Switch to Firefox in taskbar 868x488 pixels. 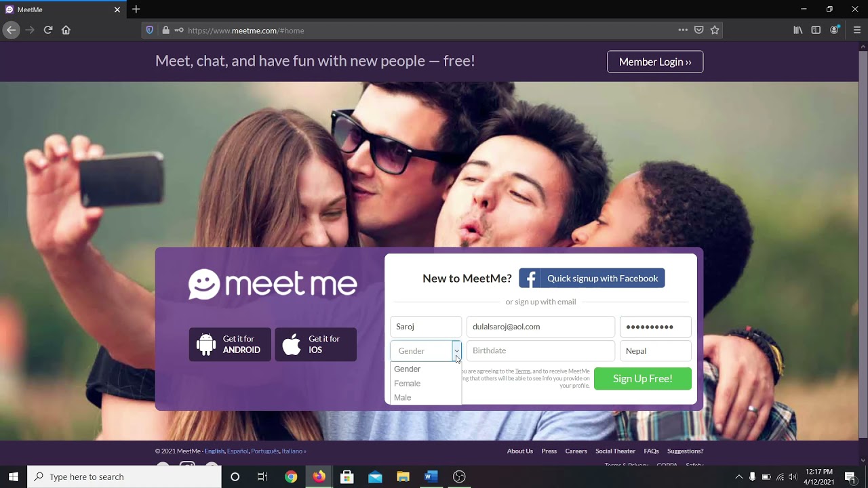[x=319, y=476]
